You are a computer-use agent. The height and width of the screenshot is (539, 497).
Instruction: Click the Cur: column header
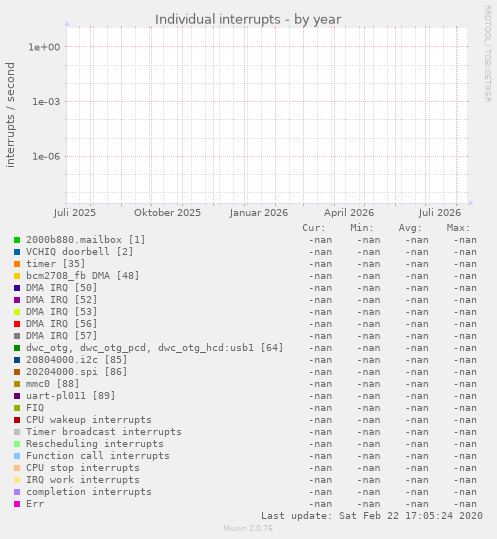point(314,228)
